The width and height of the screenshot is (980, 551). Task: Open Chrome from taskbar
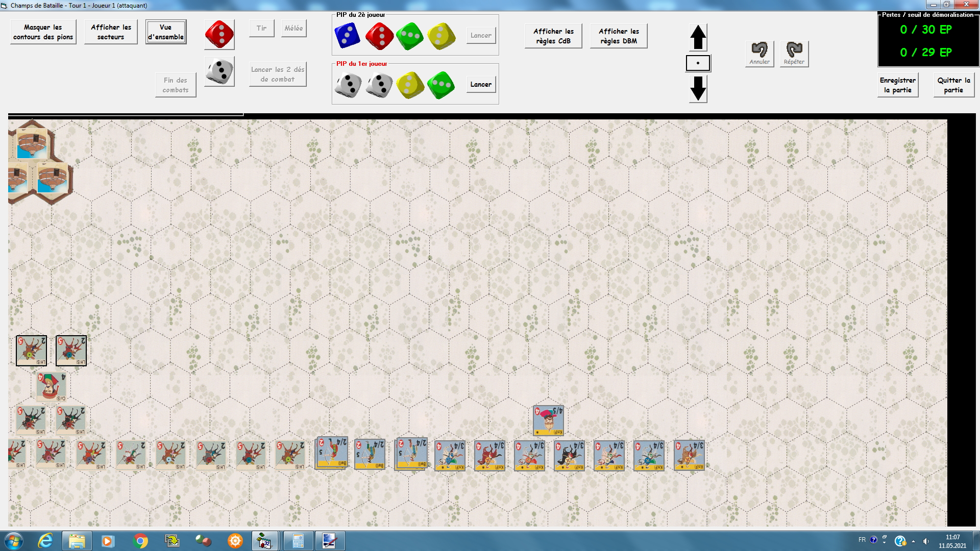coord(140,541)
